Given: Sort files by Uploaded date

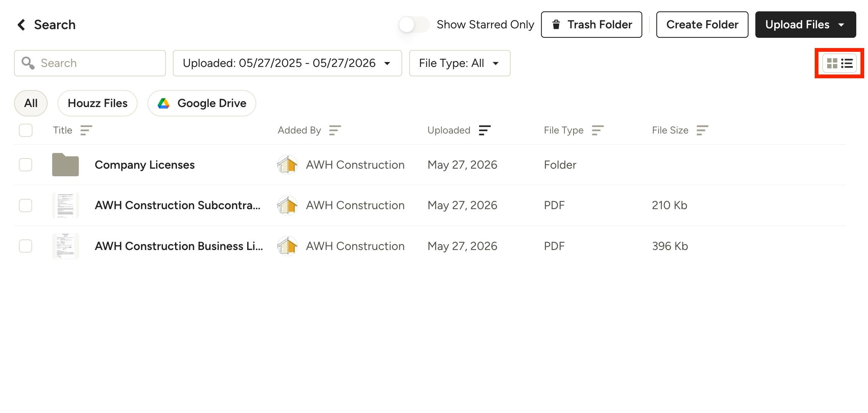Looking at the screenshot, I should (x=485, y=130).
